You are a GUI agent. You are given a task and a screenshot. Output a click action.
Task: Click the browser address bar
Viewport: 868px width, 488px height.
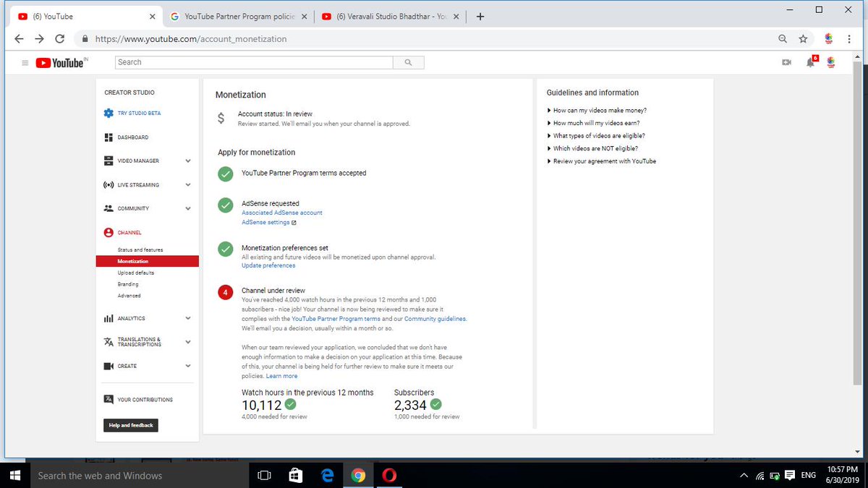[427, 38]
